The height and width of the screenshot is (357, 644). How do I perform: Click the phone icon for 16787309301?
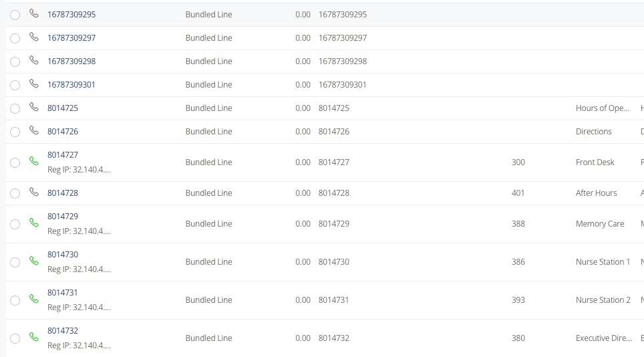[34, 84]
